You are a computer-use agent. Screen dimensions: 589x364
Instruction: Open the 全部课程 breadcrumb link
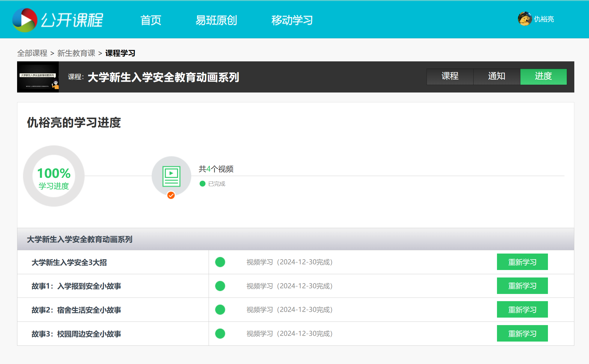click(32, 53)
